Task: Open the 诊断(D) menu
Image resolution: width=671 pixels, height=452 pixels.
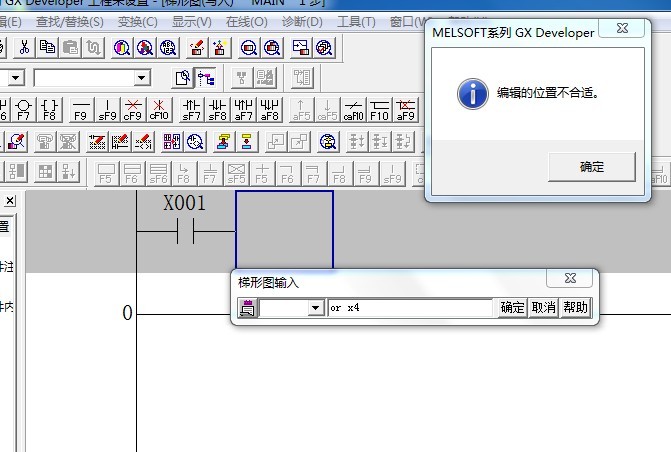Action: pyautogui.click(x=301, y=21)
